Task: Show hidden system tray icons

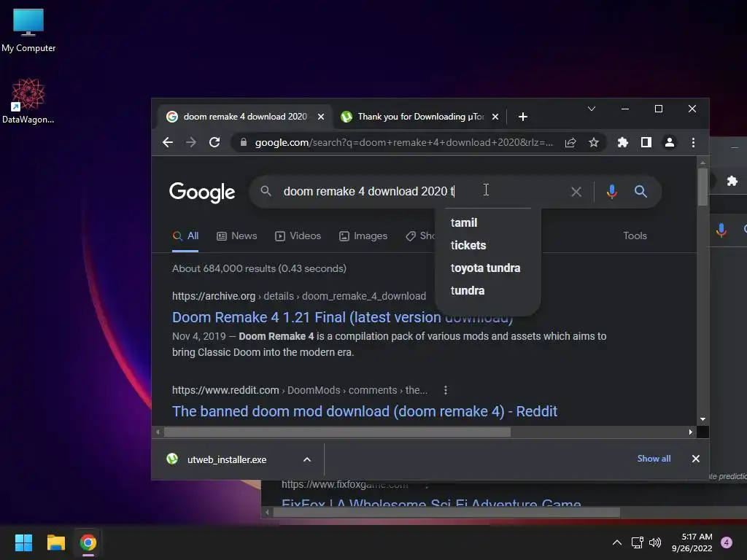Action: click(x=616, y=542)
